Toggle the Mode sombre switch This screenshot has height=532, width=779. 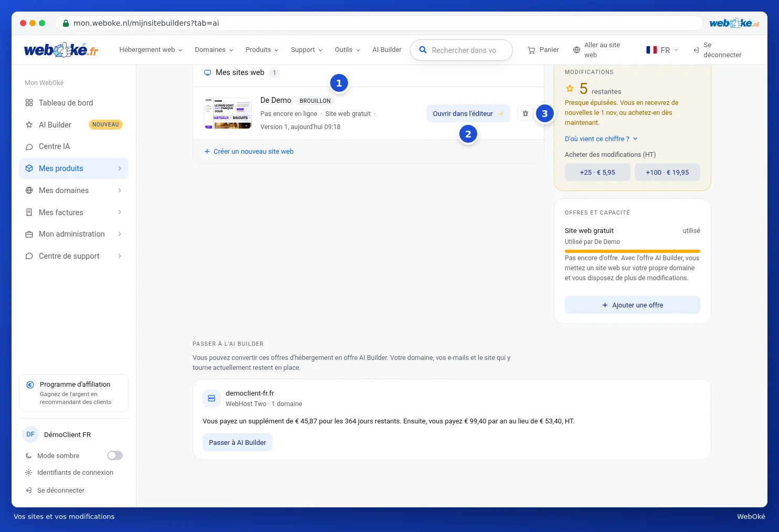tap(115, 455)
